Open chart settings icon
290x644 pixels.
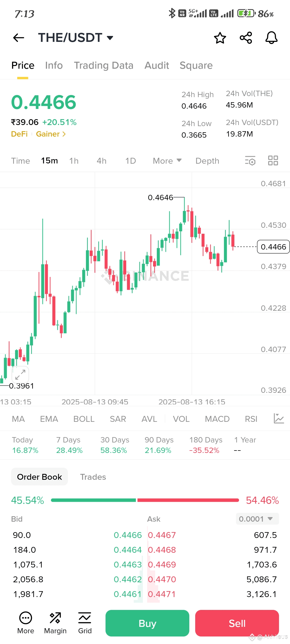[x=250, y=161]
